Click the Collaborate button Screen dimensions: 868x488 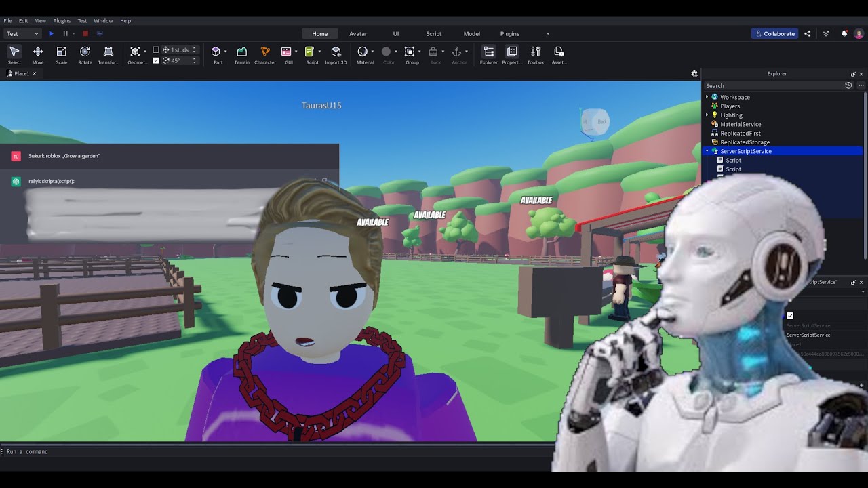tap(775, 33)
